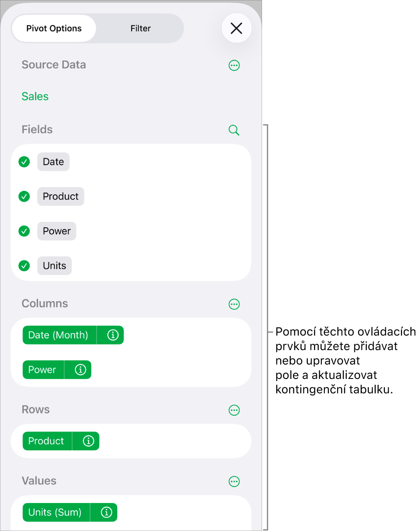420x531 pixels.
Task: Search fields with the magnifier icon
Action: click(234, 130)
